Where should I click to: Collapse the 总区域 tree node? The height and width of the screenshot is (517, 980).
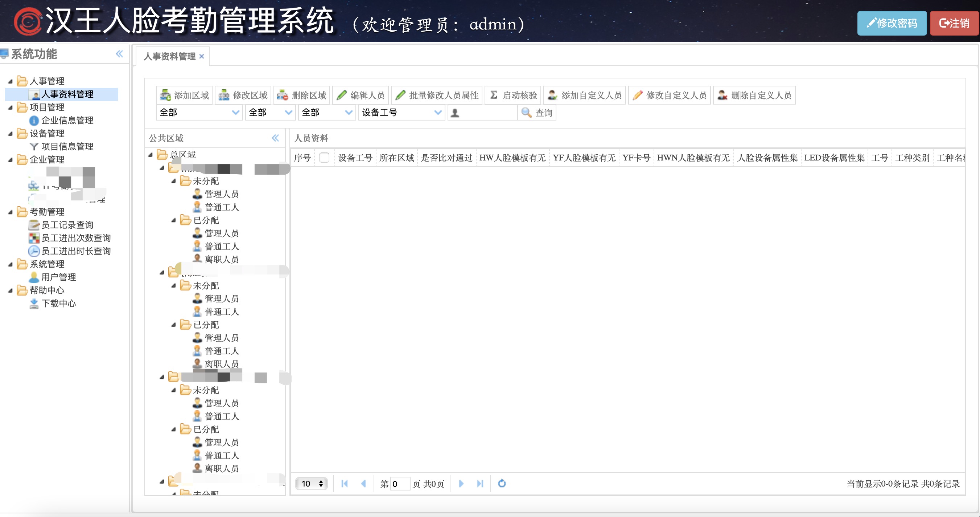[151, 155]
